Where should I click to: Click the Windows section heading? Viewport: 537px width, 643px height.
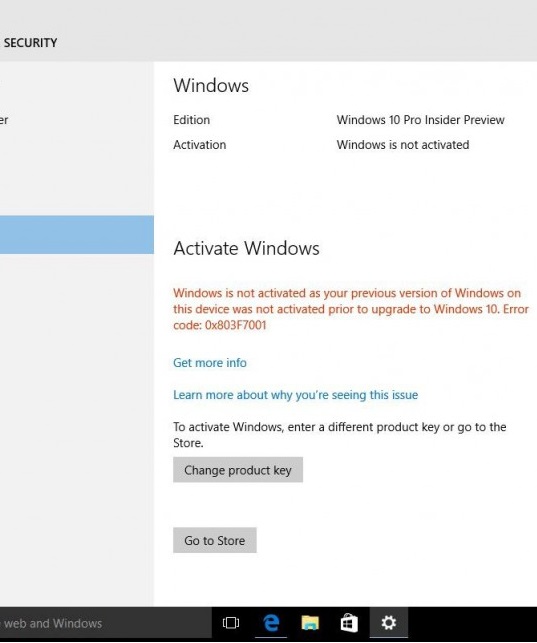(211, 86)
